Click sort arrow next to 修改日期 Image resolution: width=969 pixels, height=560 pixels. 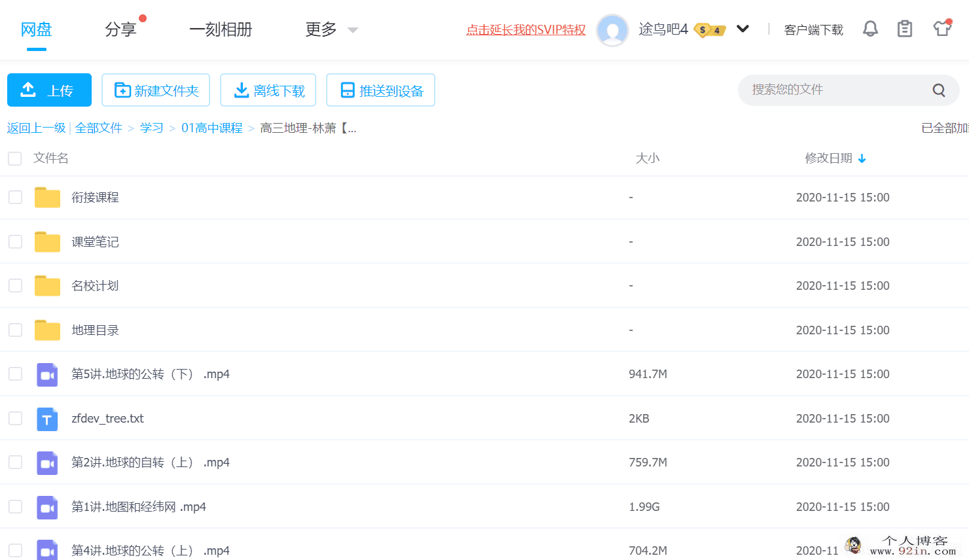coord(862,158)
